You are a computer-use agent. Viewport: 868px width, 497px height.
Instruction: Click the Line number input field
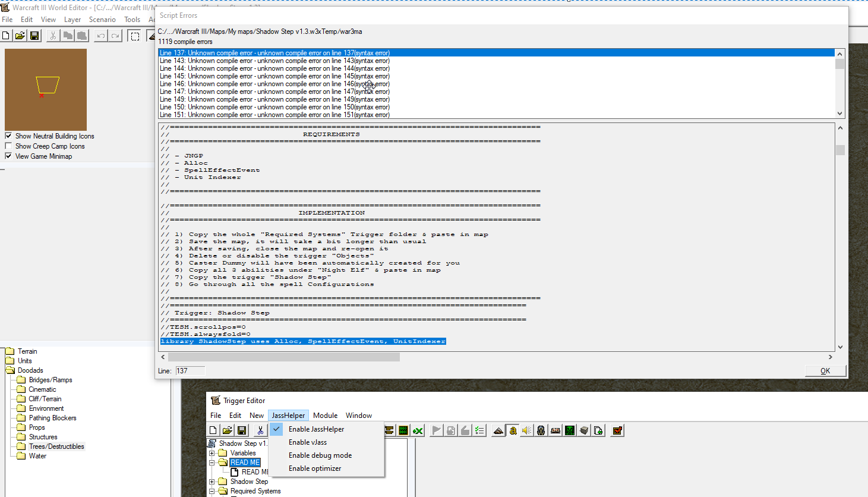click(190, 371)
